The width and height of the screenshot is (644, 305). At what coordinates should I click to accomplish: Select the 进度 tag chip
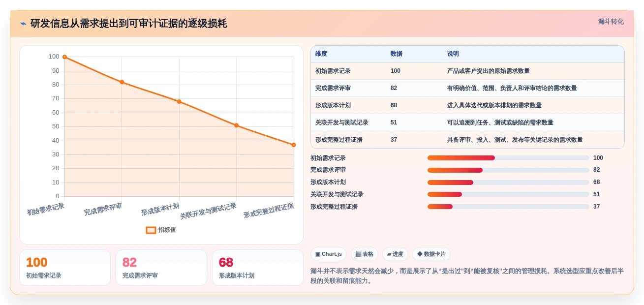tap(395, 254)
